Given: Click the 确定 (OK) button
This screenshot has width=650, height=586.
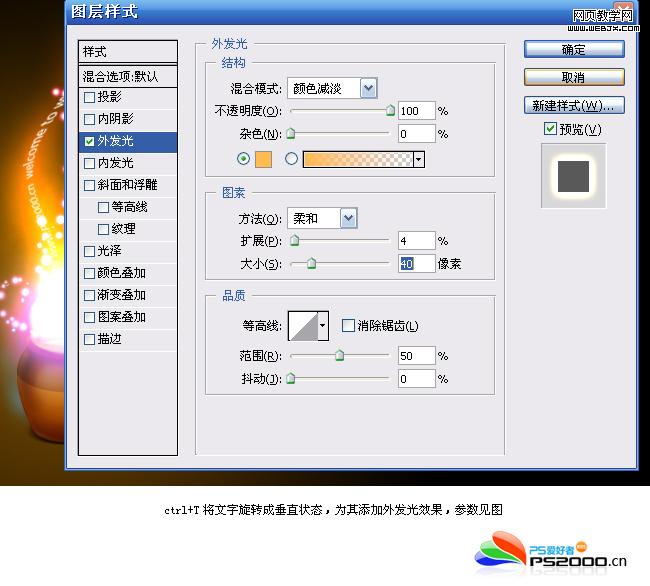Looking at the screenshot, I should [574, 50].
